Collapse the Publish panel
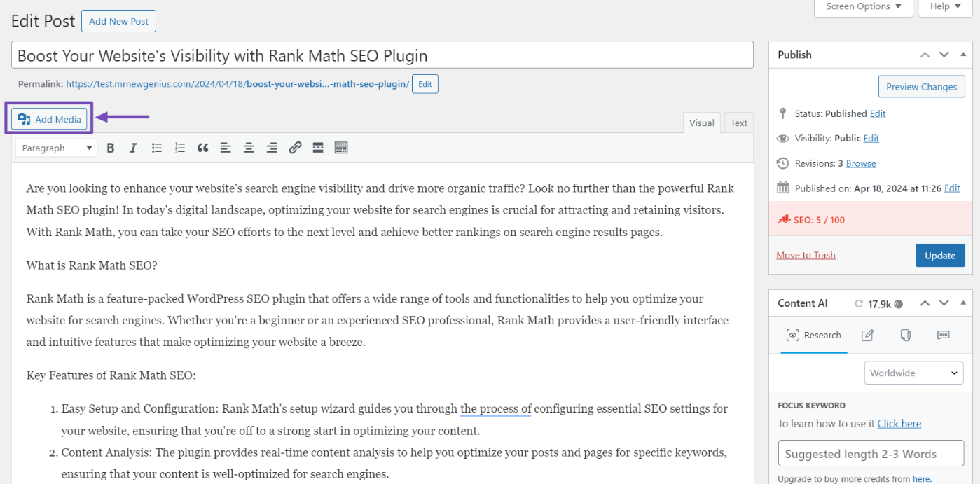980x484 pixels. tap(963, 55)
